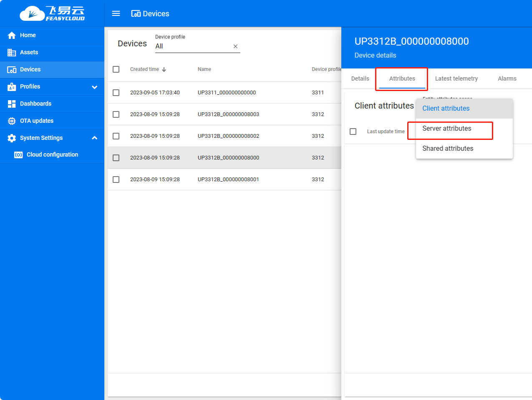Open the Alarms tab

coord(507,78)
